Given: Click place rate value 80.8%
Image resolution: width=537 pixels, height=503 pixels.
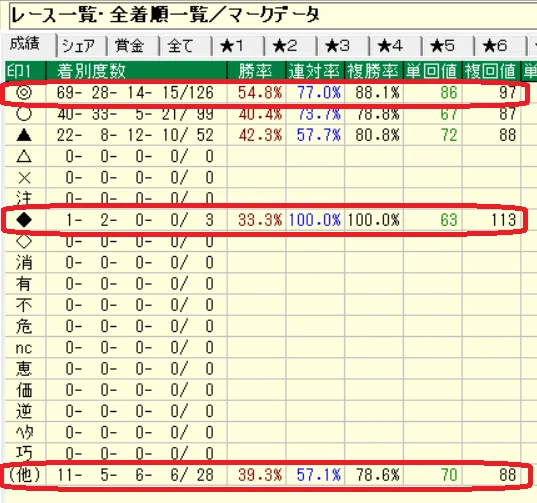Looking at the screenshot, I should coord(377,135).
